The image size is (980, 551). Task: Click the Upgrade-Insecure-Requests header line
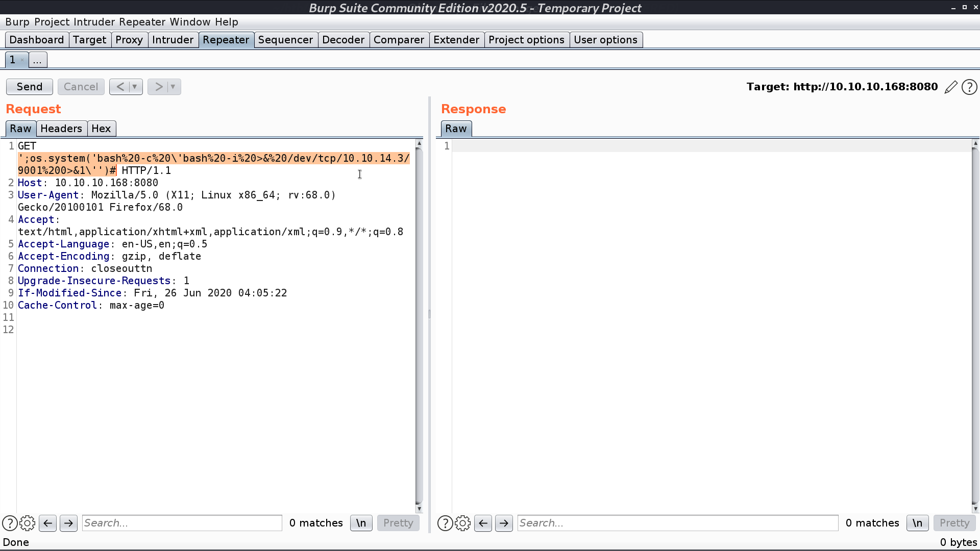point(104,281)
